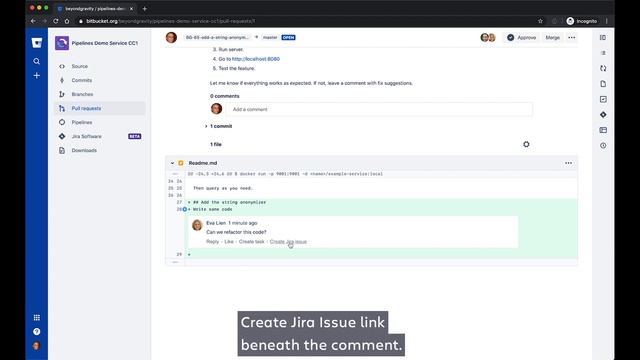Expand hidden lines below the diff
The image size is (640, 360).
(175, 262)
